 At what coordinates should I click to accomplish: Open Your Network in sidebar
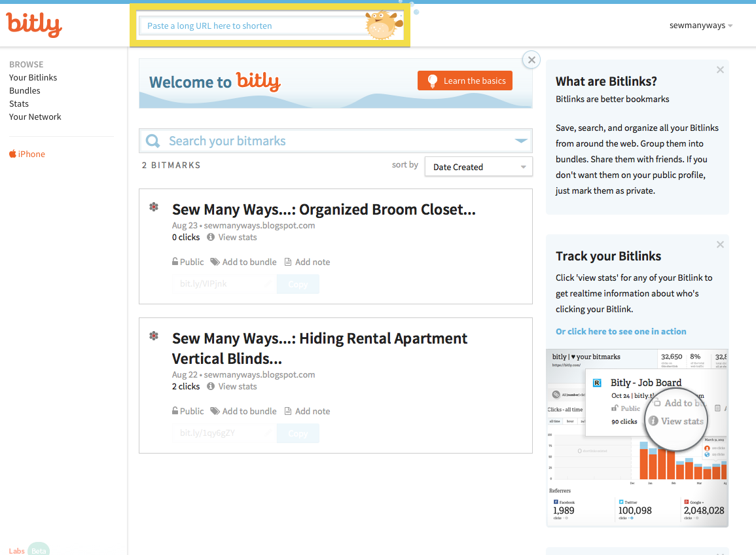[35, 116]
